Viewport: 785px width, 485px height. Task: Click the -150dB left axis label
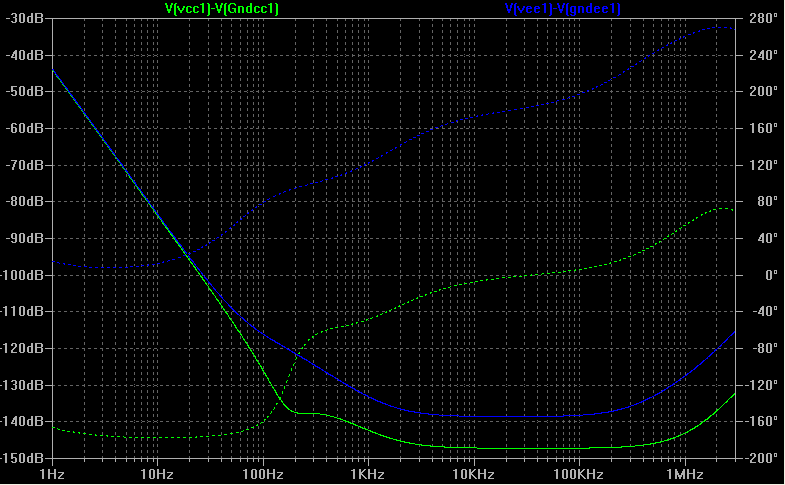[x=23, y=458]
